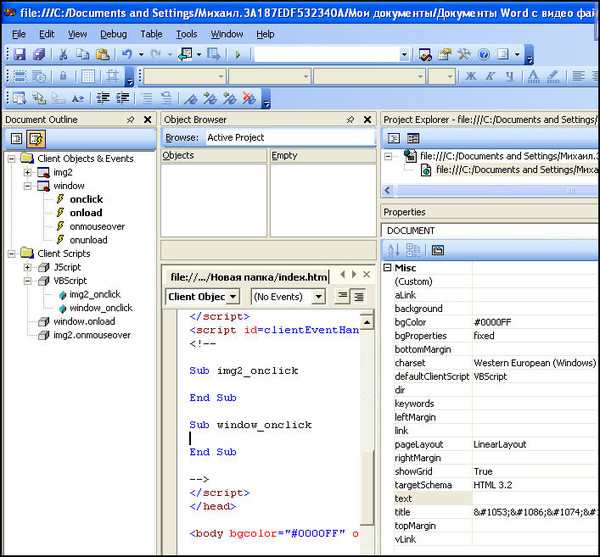Cut selection with the scissors icon
Viewport: 600px width, 557px height.
[63, 54]
